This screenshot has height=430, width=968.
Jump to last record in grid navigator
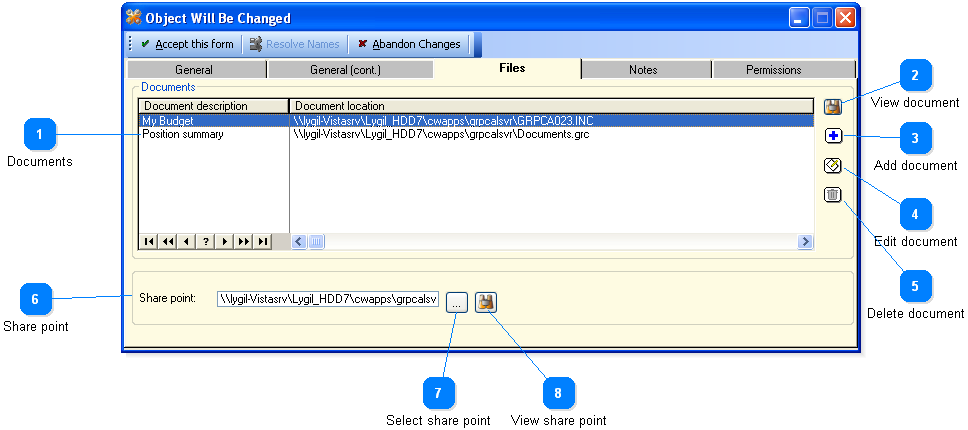point(262,241)
